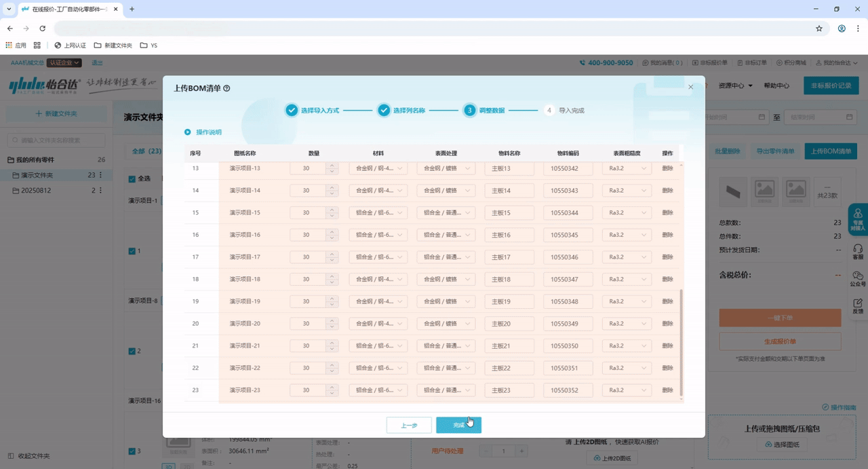Open roughness Ra3.2 dropdown for row 20
The width and height of the screenshot is (868, 469).
(627, 324)
